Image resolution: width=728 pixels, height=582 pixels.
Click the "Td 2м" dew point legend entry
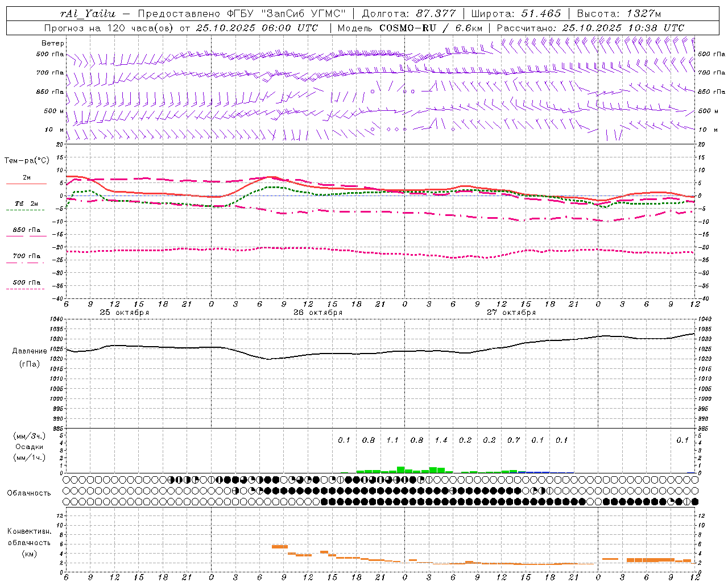pyautogui.click(x=26, y=203)
